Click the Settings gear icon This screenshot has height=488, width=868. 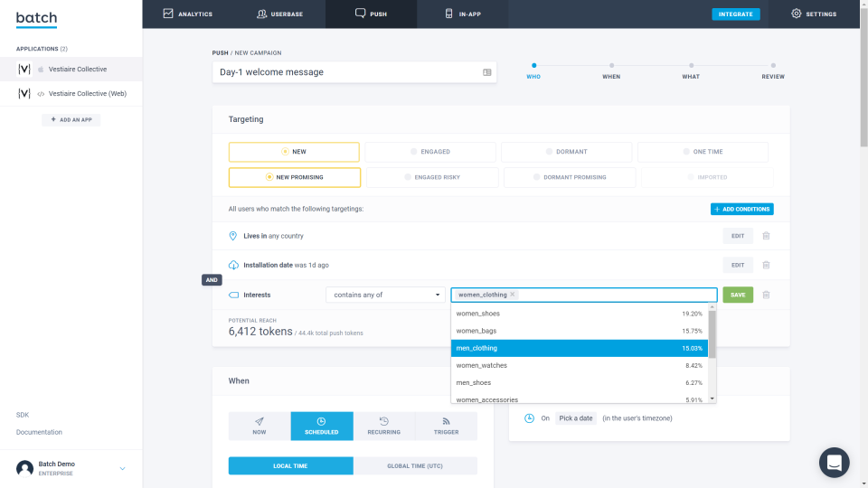pos(796,14)
